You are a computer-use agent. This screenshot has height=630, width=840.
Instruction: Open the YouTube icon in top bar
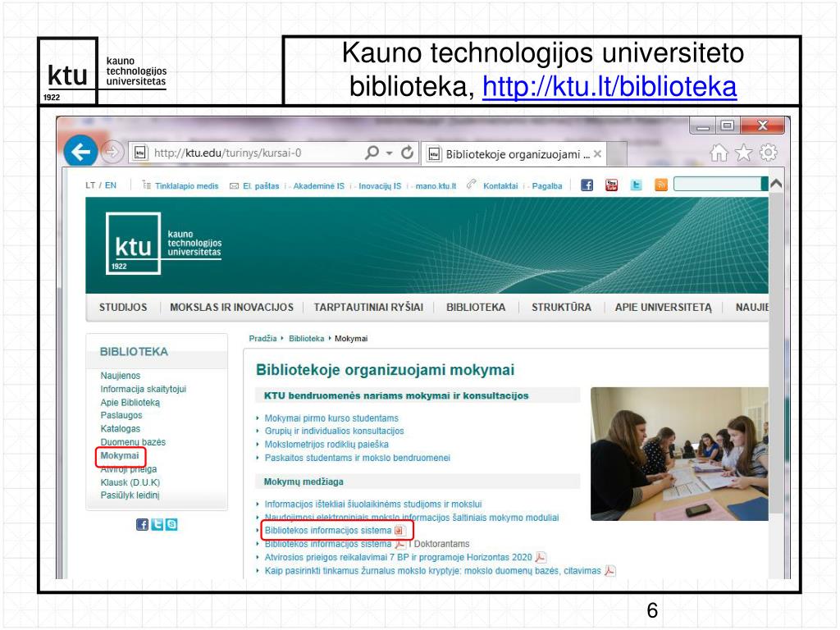pos(611,185)
